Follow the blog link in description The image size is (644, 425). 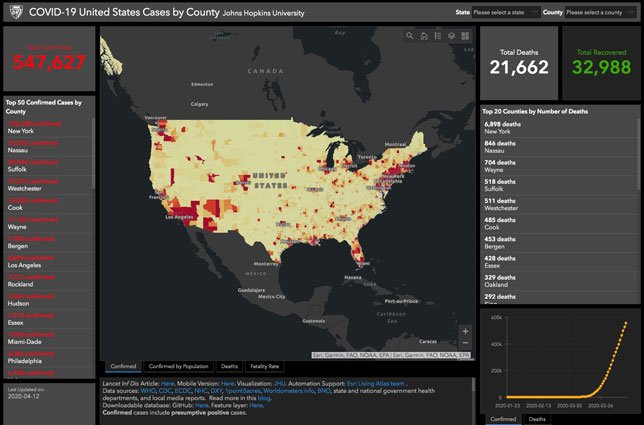click(264, 398)
